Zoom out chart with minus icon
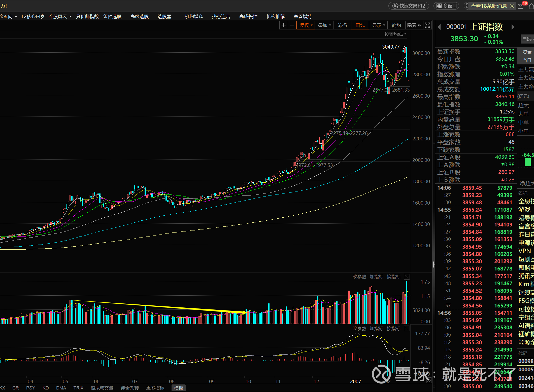 pos(292,25)
